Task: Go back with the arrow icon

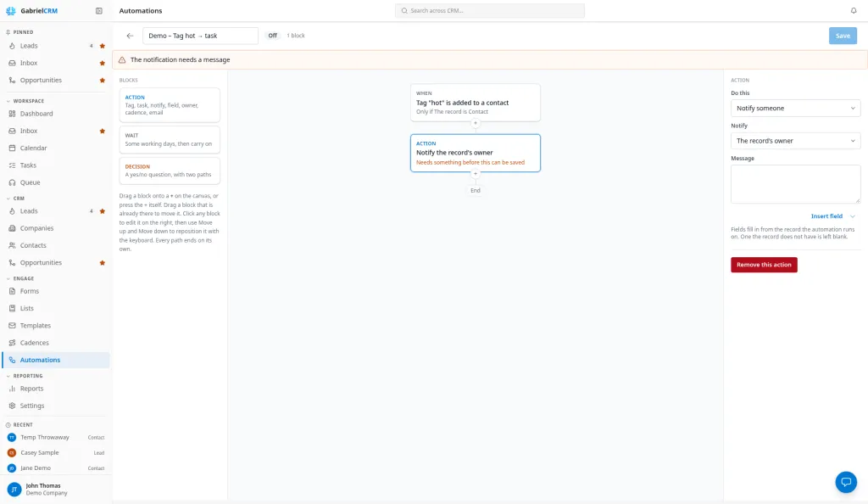Action: (x=130, y=36)
